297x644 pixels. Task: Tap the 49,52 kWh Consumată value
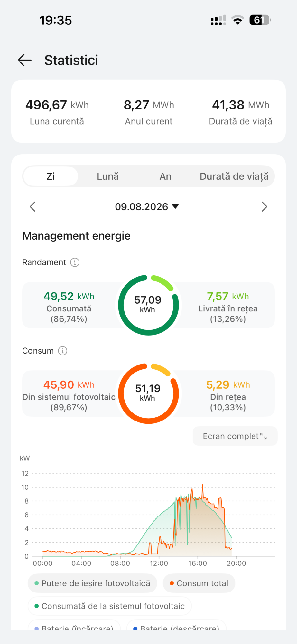tap(69, 296)
